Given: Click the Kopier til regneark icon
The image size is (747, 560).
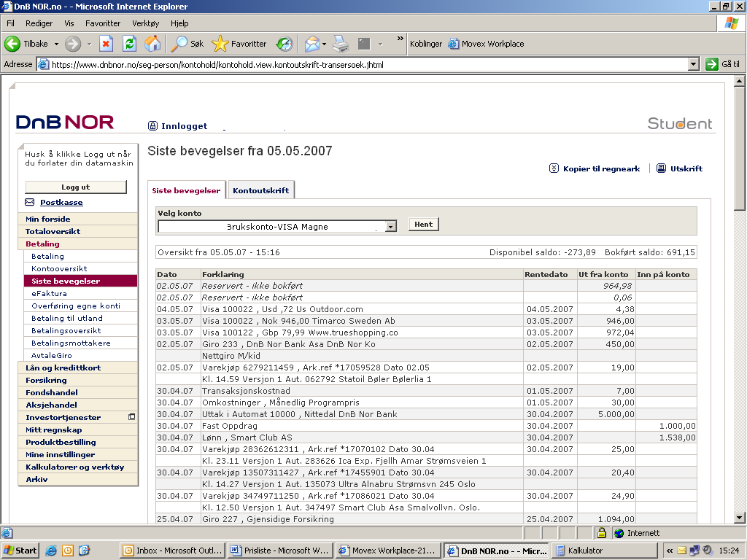Looking at the screenshot, I should [554, 168].
